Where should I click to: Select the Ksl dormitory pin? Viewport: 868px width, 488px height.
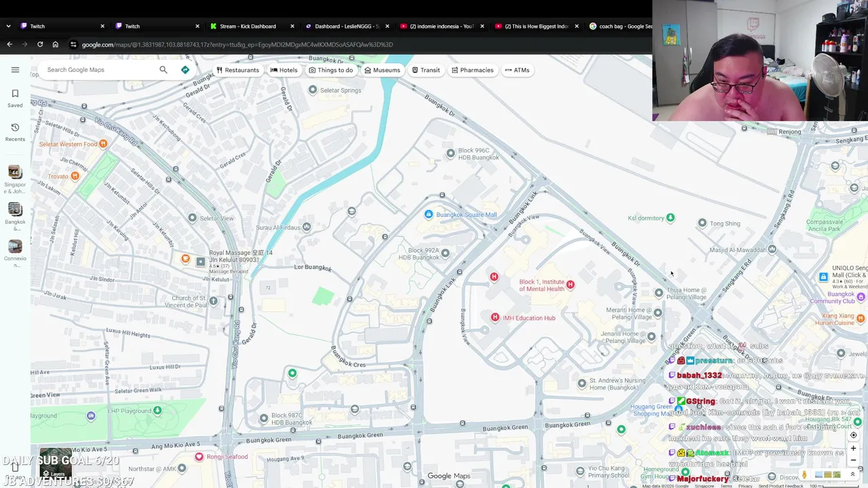point(670,218)
